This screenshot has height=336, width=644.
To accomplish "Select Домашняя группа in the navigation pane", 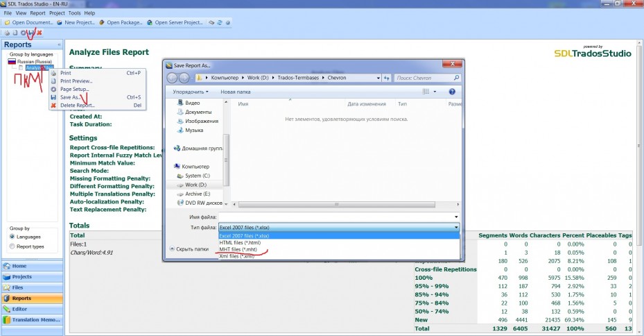I will 198,149.
